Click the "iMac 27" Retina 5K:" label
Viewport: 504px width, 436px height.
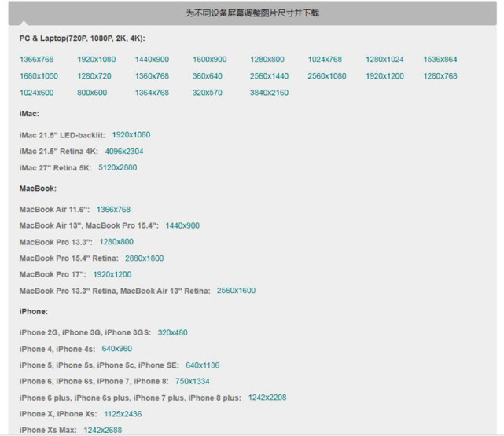pos(56,168)
